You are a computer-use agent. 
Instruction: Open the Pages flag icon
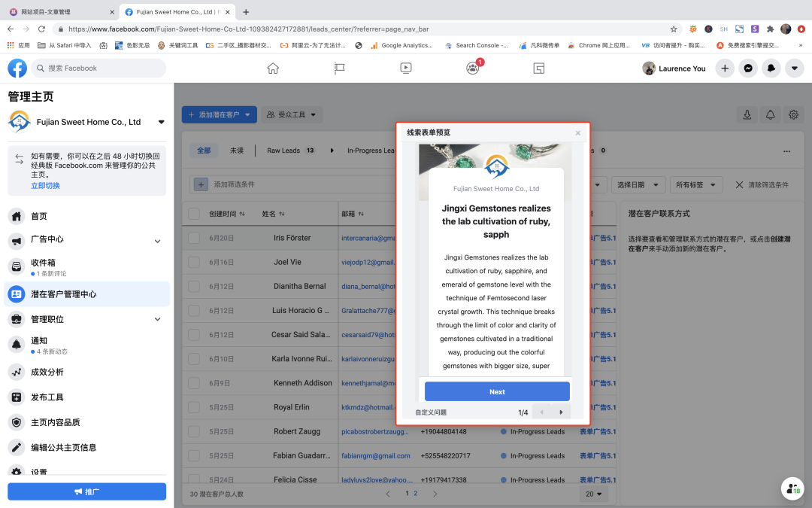[339, 68]
